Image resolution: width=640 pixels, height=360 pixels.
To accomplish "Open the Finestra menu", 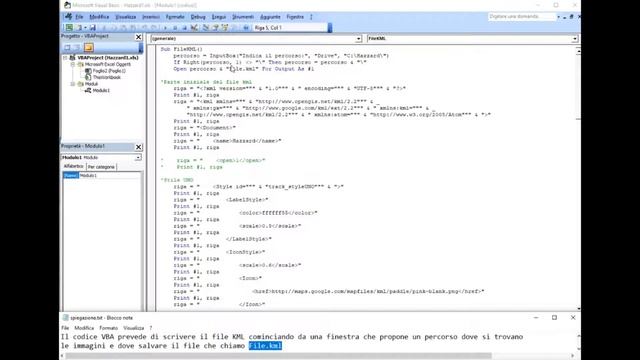I will coord(295,17).
